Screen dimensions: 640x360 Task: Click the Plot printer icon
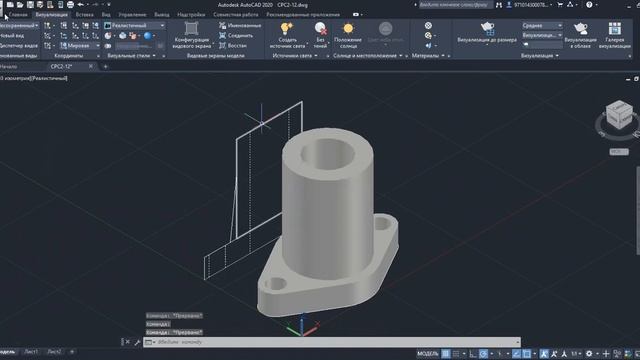coord(70,5)
